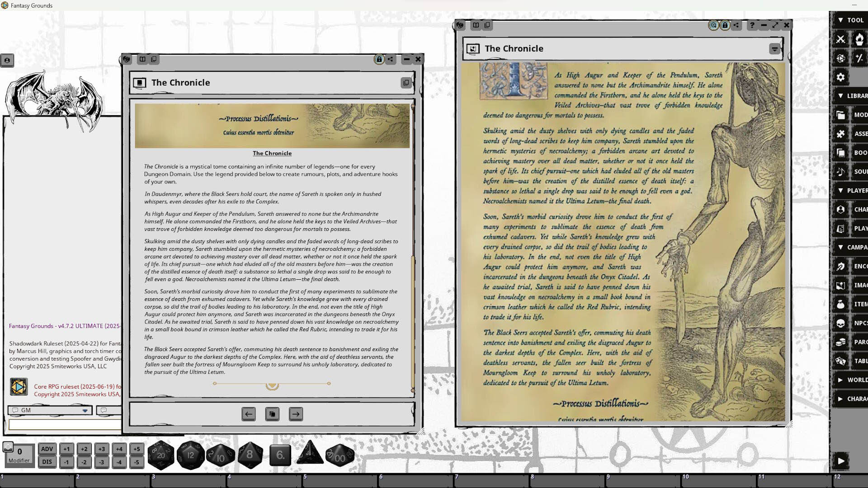Click the share icon on the left Chronicle window
Image resolution: width=868 pixels, height=488 pixels.
tap(389, 59)
